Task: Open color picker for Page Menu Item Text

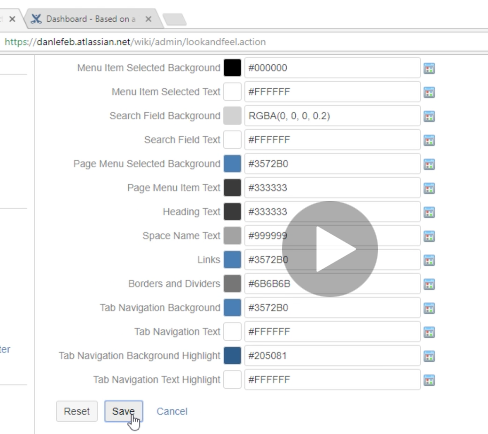Action: pyautogui.click(x=429, y=188)
